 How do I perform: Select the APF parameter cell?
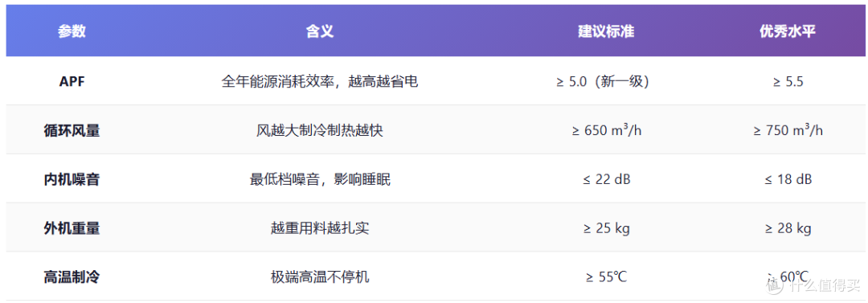point(72,81)
